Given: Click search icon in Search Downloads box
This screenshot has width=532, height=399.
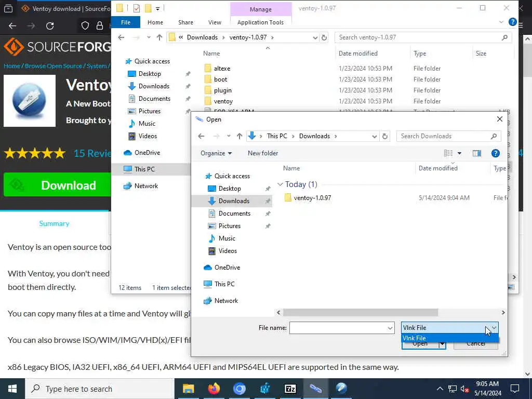Looking at the screenshot, I should pos(494,136).
